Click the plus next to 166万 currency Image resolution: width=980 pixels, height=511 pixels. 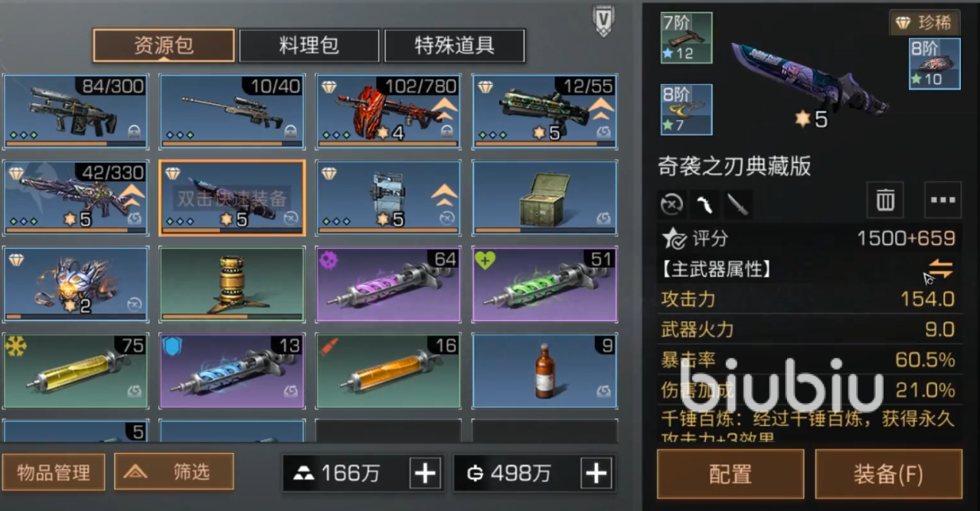(424, 474)
